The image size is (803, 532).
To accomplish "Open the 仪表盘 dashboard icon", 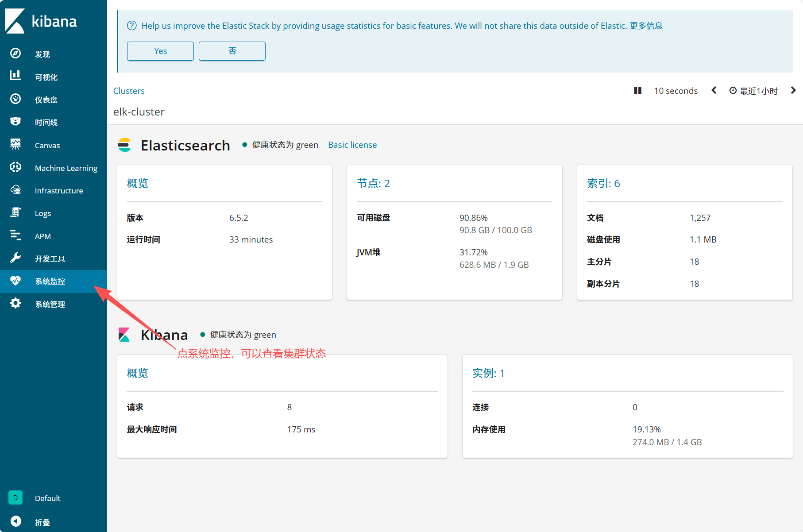I will tap(15, 99).
